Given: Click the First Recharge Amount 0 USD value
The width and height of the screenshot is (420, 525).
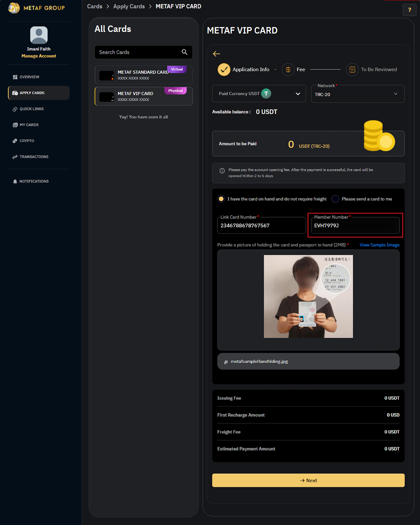Looking at the screenshot, I should click(393, 415).
